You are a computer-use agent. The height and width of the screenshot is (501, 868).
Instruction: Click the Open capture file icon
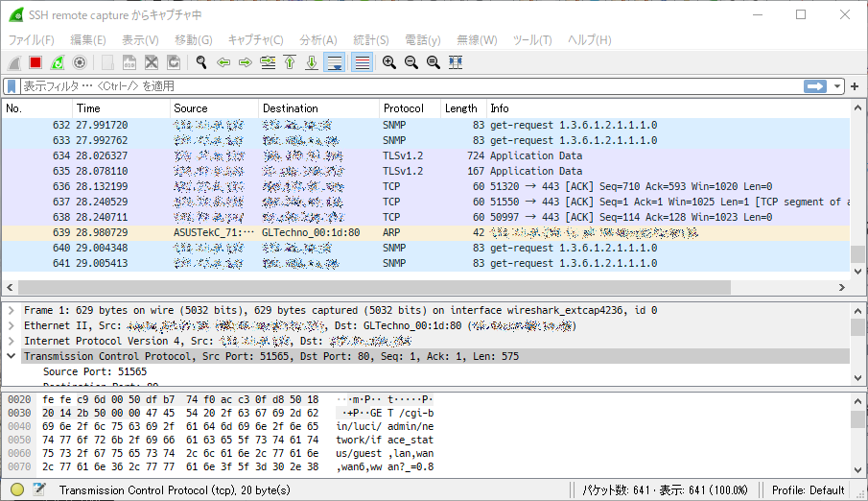tap(107, 62)
